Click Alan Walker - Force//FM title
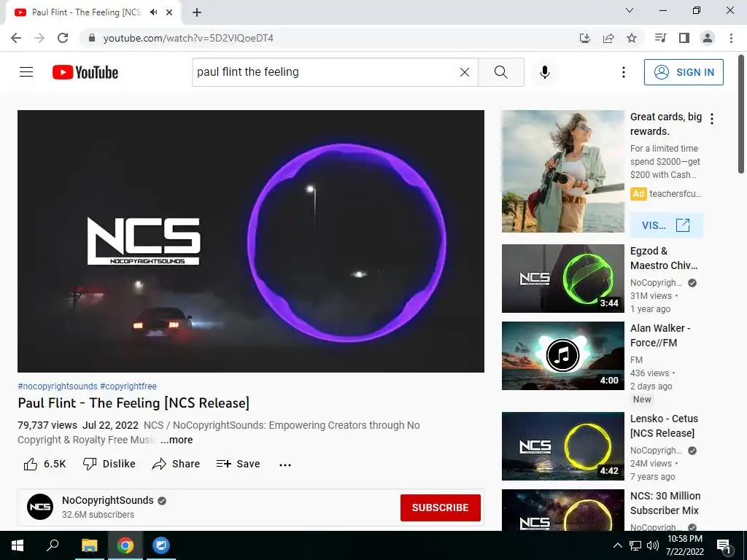747x560 pixels. [660, 335]
